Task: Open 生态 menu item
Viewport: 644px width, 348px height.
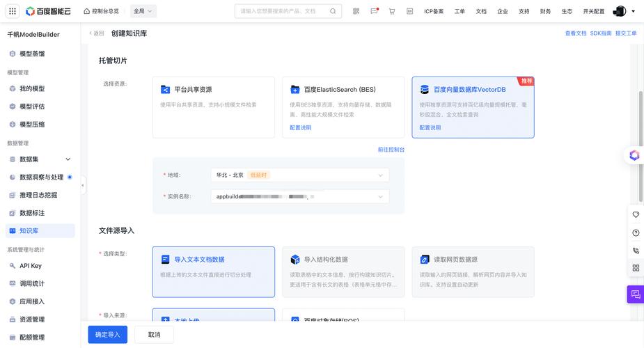Action: click(567, 12)
